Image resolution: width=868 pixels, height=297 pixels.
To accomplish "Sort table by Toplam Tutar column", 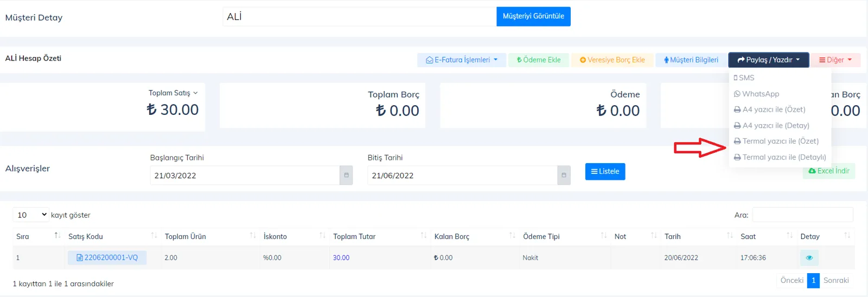I will (x=380, y=236).
